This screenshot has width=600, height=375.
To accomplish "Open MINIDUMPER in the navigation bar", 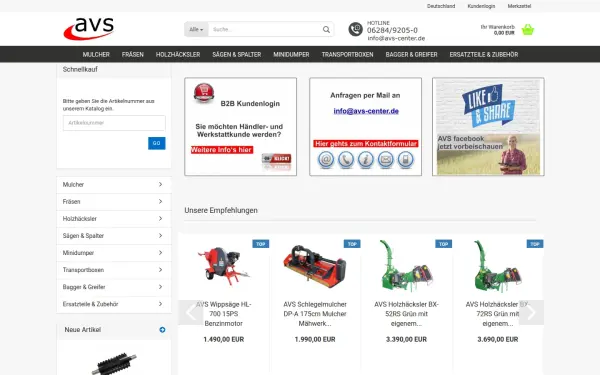I will click(x=291, y=54).
